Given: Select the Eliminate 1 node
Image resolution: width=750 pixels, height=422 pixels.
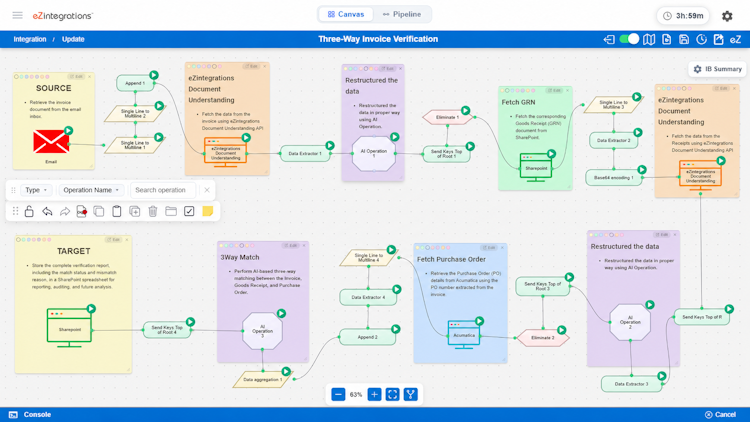Looking at the screenshot, I should pos(447,117).
